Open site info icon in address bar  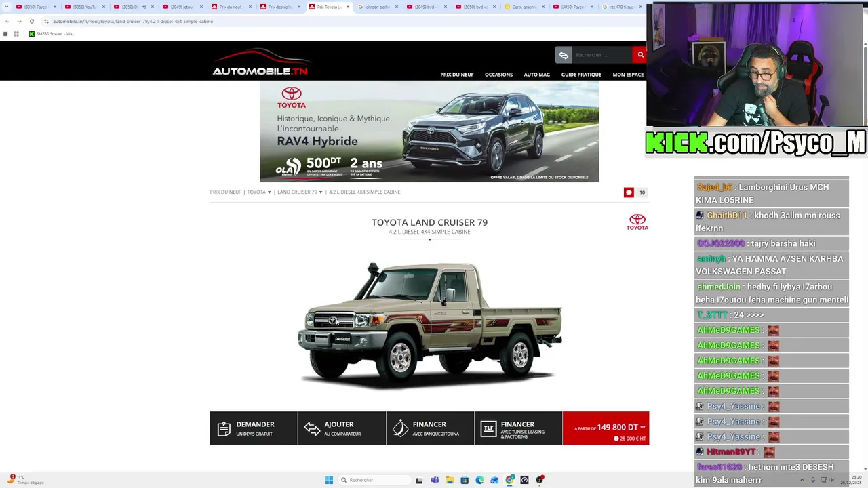pos(46,21)
